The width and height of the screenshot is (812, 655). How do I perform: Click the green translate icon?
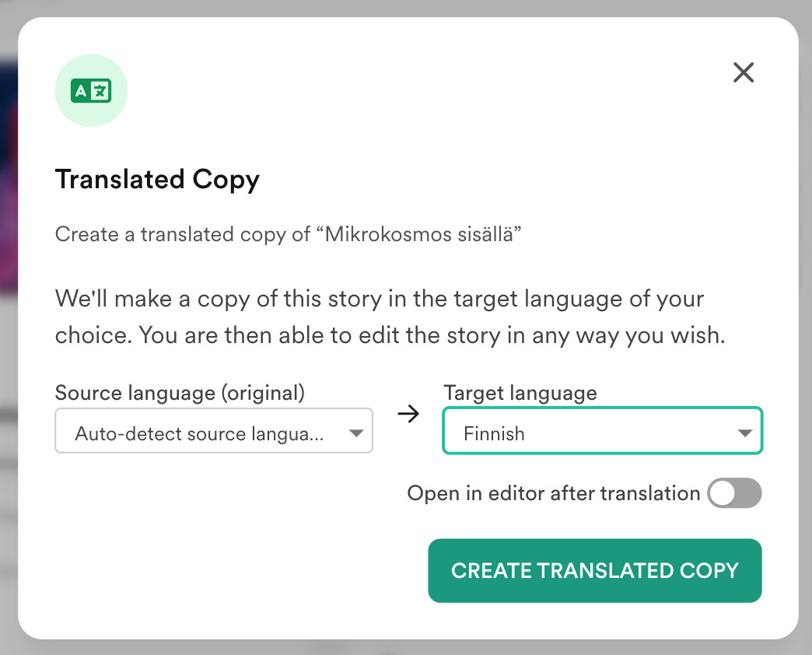(x=91, y=91)
